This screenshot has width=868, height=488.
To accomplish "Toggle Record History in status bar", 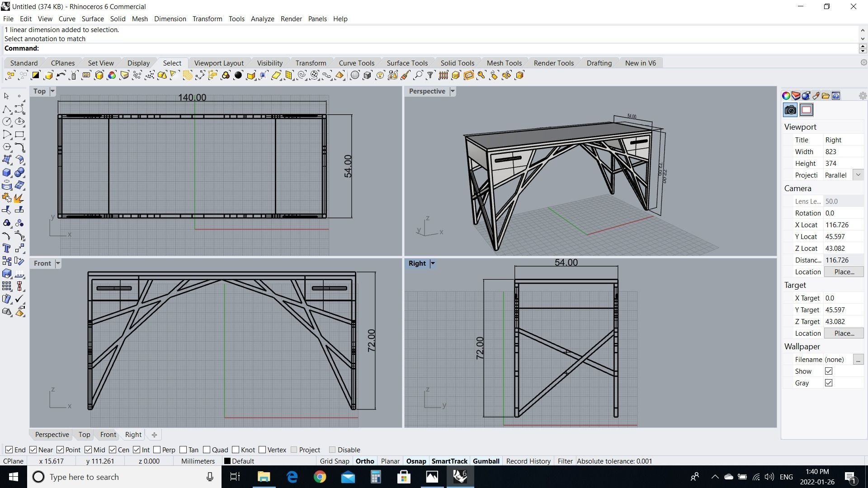I will (x=528, y=461).
